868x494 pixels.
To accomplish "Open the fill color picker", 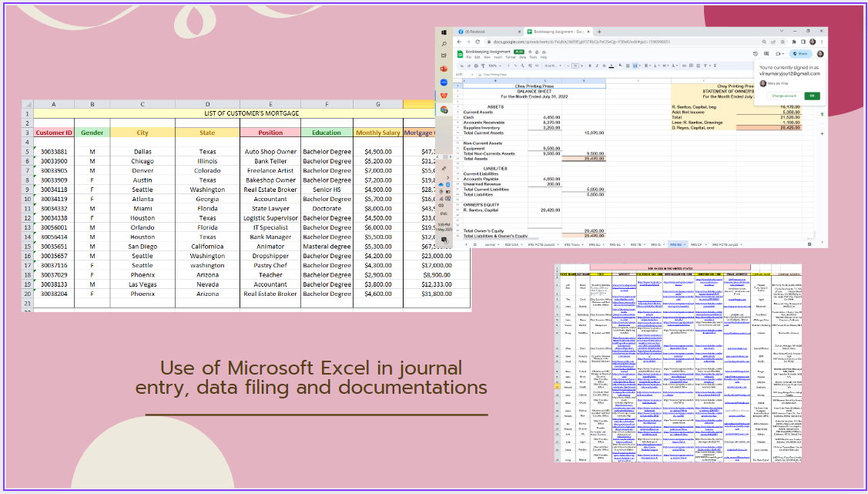I will coord(620,66).
